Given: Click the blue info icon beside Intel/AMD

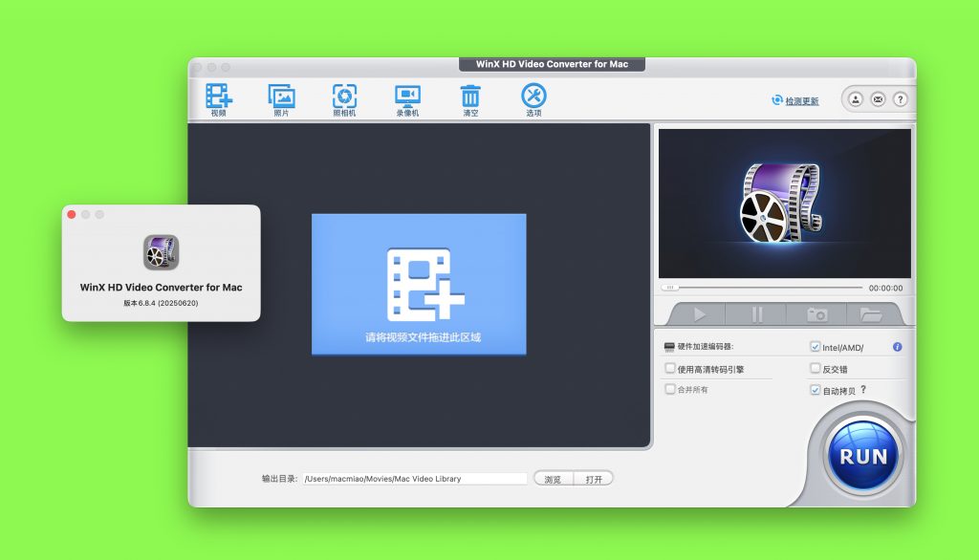Looking at the screenshot, I should point(897,347).
